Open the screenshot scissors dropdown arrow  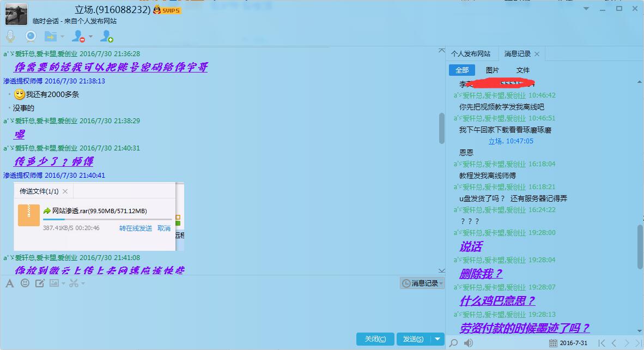coord(83,283)
